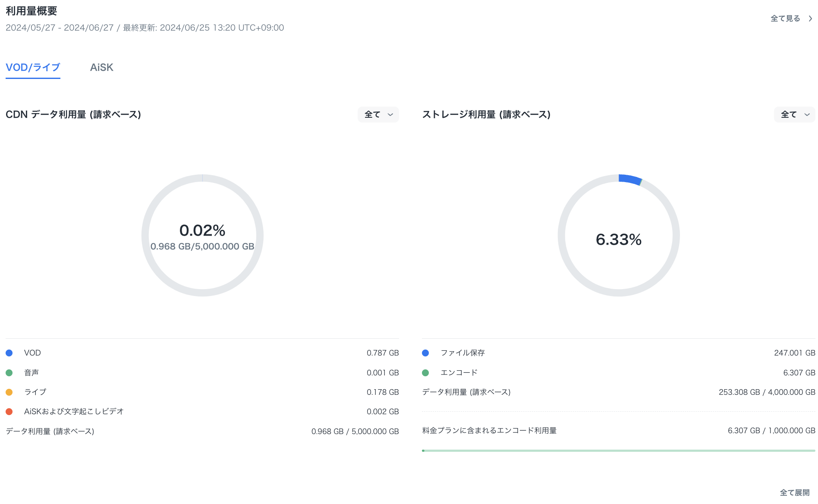Click the green エンコード legend dot
Screen dimensions: 818x504
pyautogui.click(x=425, y=373)
